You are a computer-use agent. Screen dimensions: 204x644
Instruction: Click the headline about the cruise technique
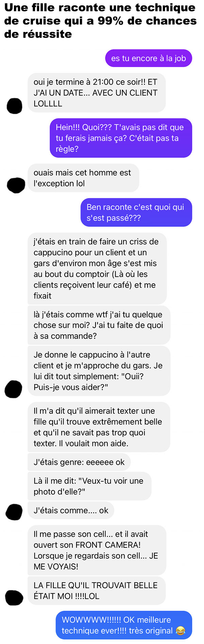tap(100, 21)
